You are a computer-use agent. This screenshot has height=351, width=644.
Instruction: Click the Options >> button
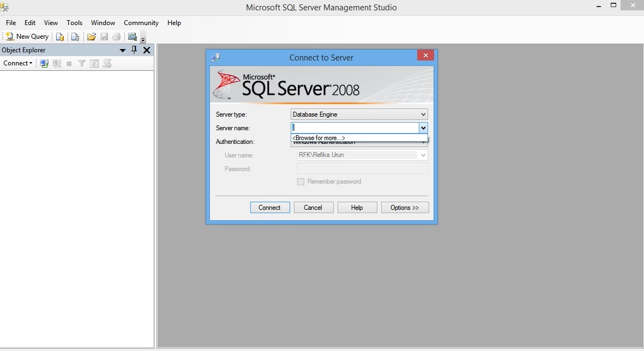[405, 207]
